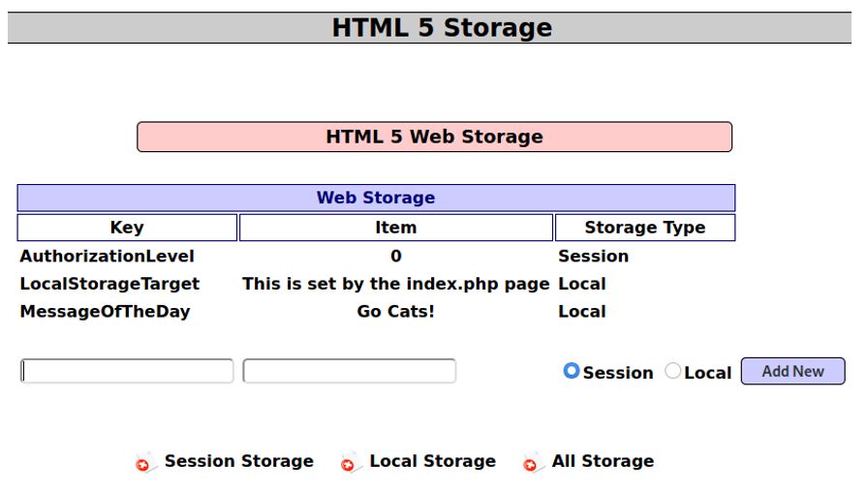Click the Local Storage text link
The height and width of the screenshot is (492, 868).
point(432,462)
